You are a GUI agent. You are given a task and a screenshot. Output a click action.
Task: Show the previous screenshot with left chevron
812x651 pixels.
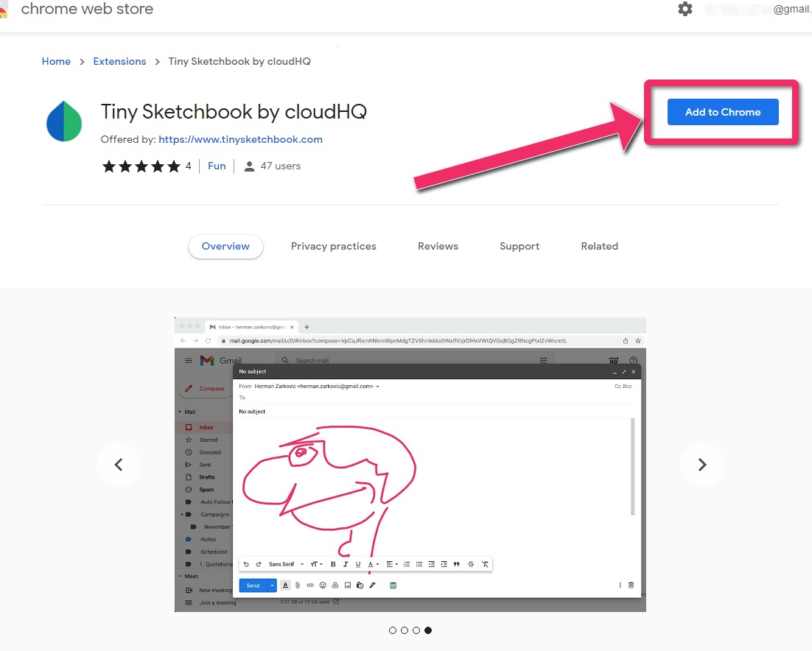coord(119,465)
